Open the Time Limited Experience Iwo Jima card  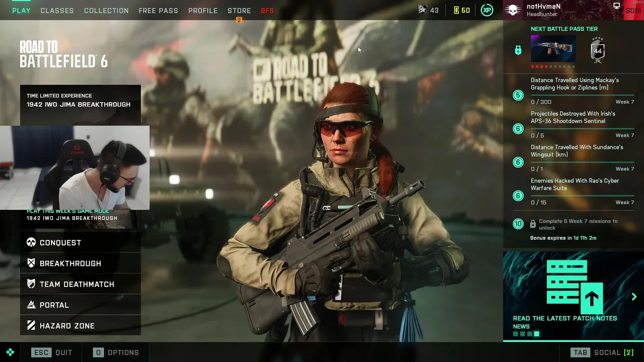(80, 105)
